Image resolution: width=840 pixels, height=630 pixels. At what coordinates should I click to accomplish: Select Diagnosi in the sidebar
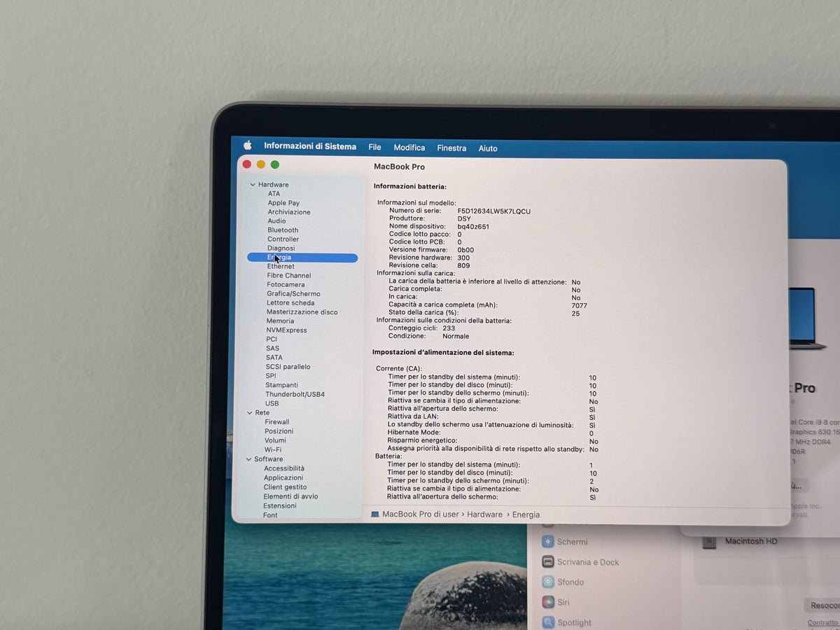281,248
